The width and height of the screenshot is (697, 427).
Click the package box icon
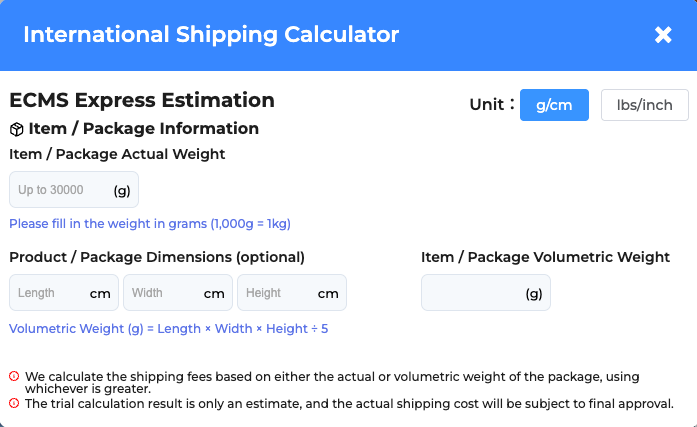[16, 129]
